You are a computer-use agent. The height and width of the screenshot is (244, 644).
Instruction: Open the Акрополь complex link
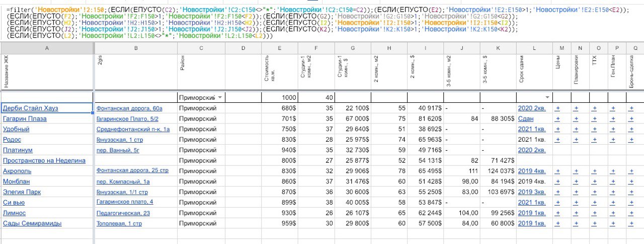click(17, 171)
